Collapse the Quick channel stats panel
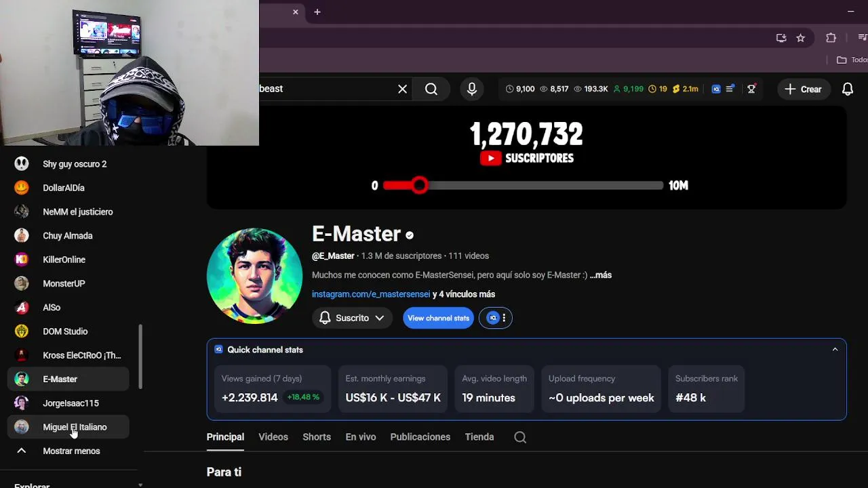 (835, 350)
